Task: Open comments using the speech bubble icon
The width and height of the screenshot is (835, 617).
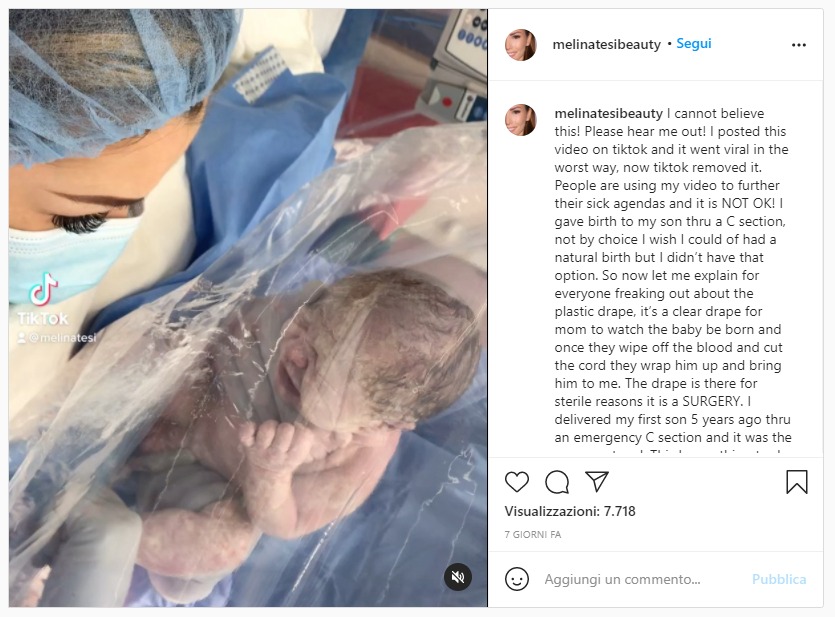Action: click(557, 482)
